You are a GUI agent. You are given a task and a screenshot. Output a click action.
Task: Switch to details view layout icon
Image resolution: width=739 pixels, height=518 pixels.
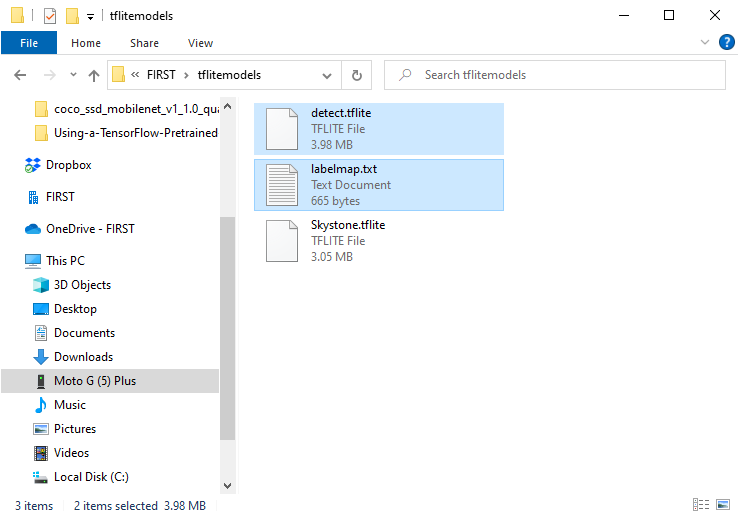click(x=700, y=505)
